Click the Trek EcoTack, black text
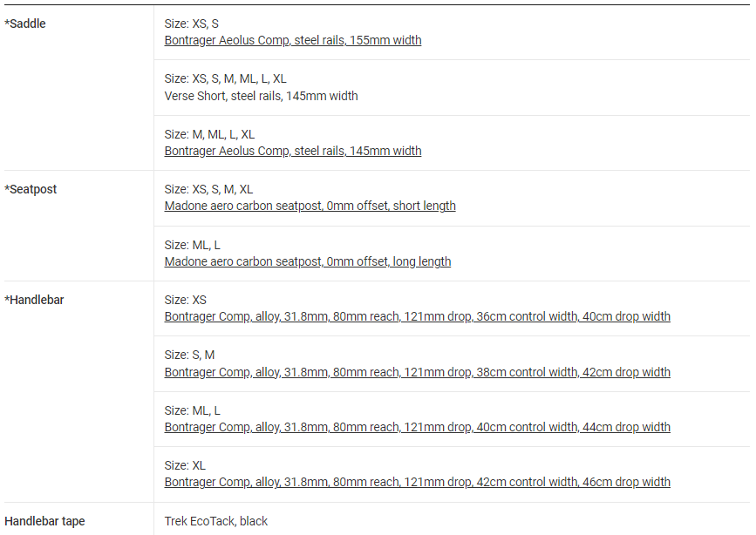The height and width of the screenshot is (535, 756). pos(215,521)
